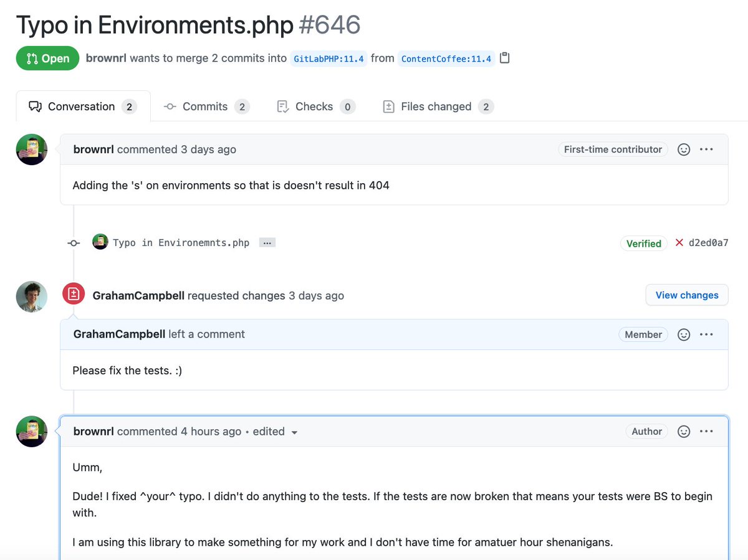
Task: Open more options on the author comment
Action: tap(706, 432)
